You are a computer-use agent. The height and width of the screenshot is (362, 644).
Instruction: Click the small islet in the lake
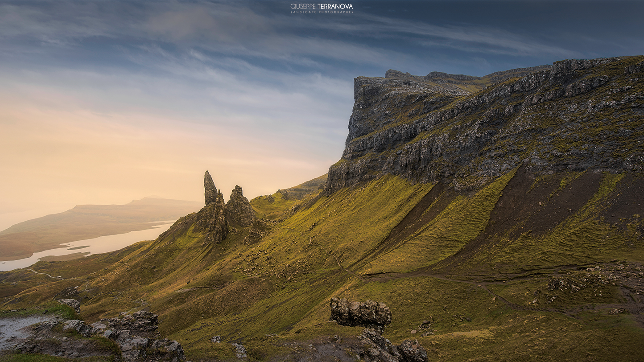click(x=78, y=247)
